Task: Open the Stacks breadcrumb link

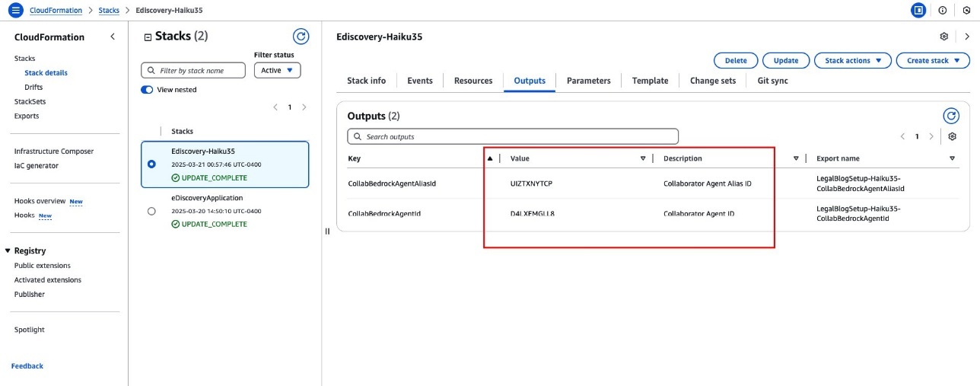Action: [x=109, y=11]
